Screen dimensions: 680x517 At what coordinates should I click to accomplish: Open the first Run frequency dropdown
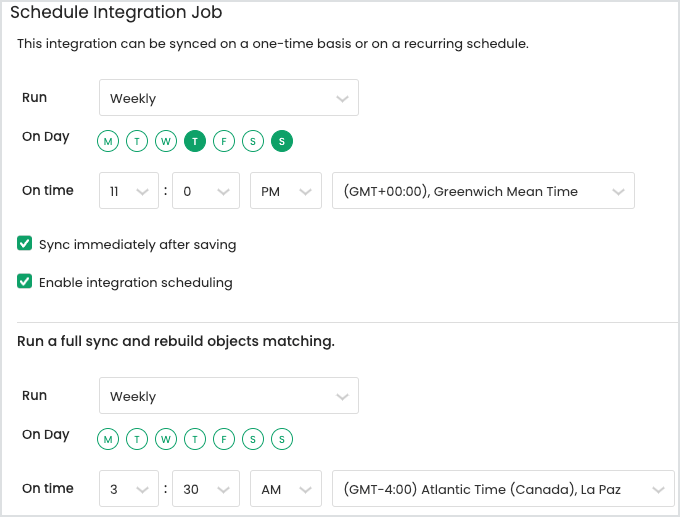point(229,98)
